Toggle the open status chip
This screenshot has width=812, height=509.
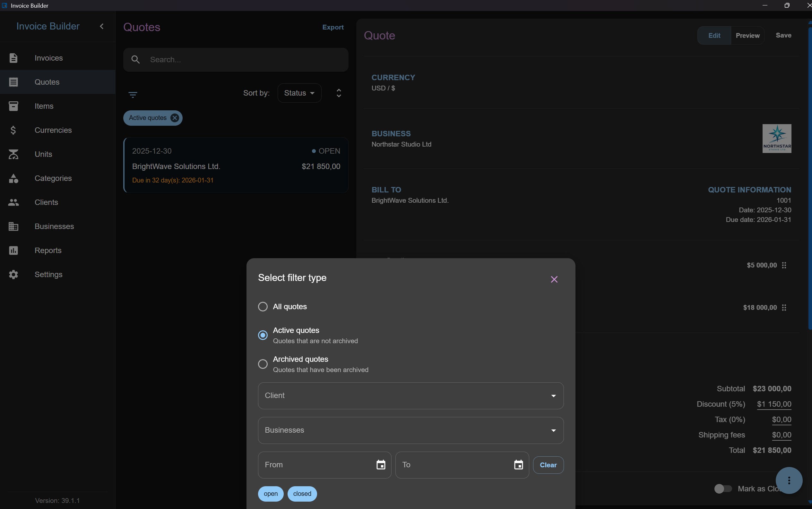[271, 494]
